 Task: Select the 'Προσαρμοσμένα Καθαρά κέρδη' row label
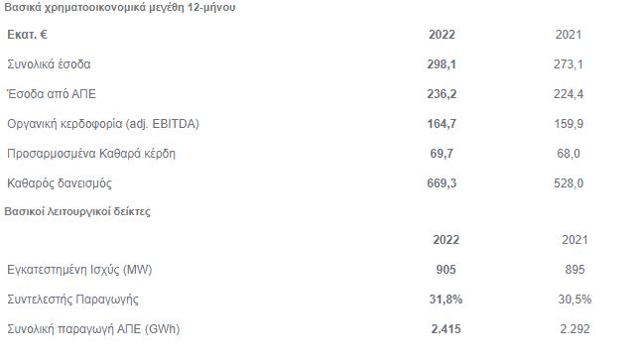91,154
